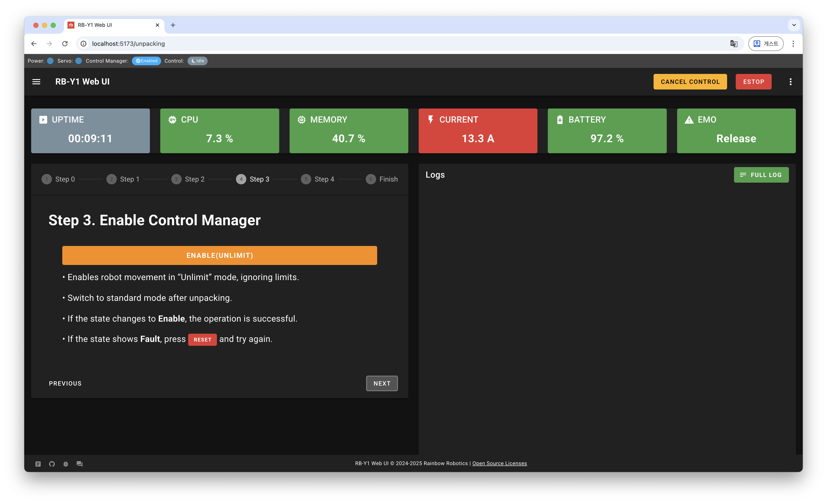Open the discussion chat icon in footer

[80, 464]
